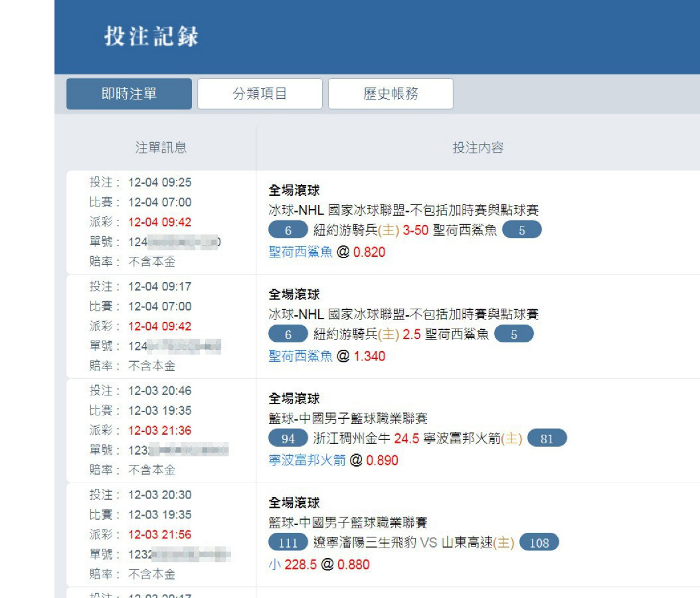Select payout time 12-03 21:56
This screenshot has height=598, width=700.
pos(160,535)
